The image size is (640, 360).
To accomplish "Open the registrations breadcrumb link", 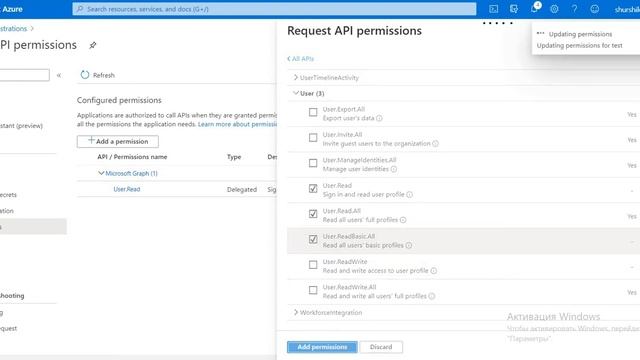I will [x=13, y=29].
